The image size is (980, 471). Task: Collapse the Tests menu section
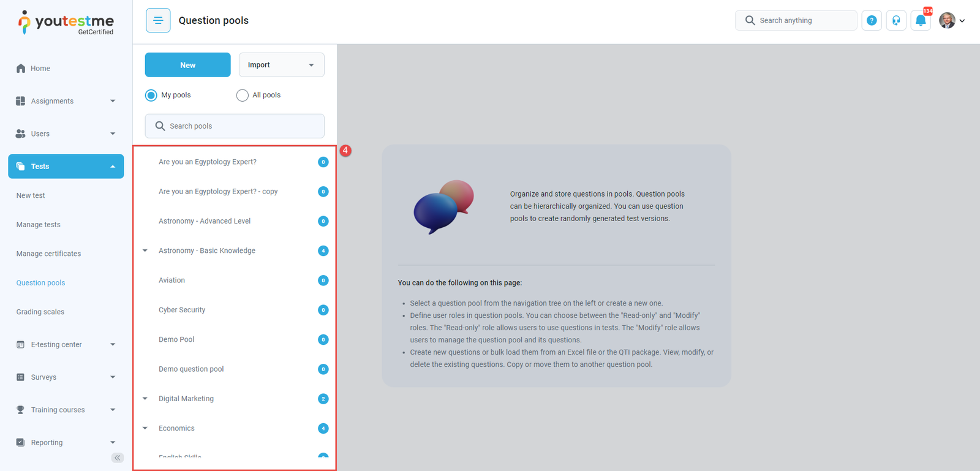point(113,167)
